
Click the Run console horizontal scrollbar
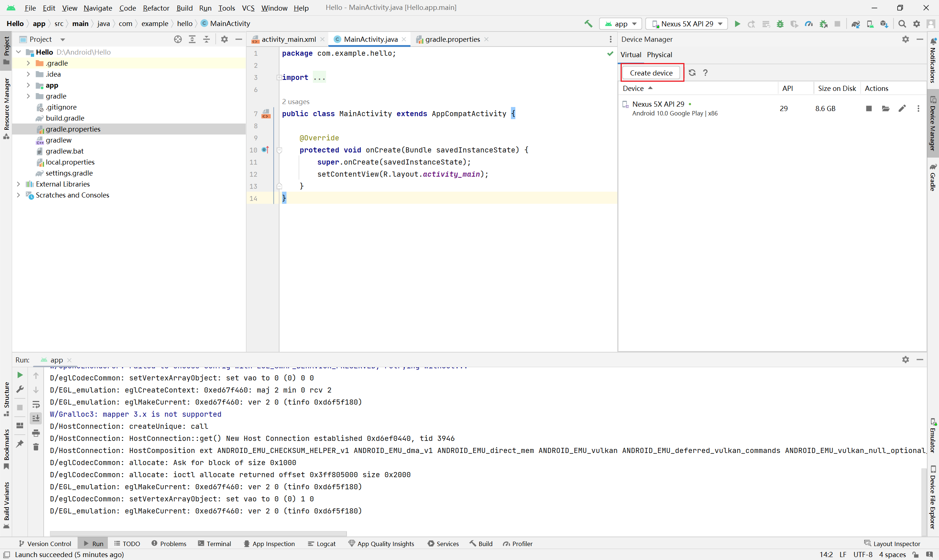click(198, 533)
